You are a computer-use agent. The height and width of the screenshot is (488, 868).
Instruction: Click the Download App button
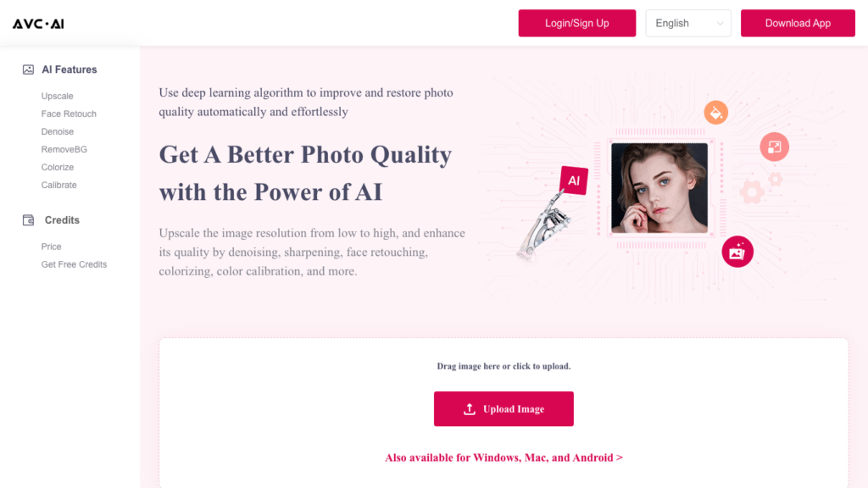click(x=798, y=23)
